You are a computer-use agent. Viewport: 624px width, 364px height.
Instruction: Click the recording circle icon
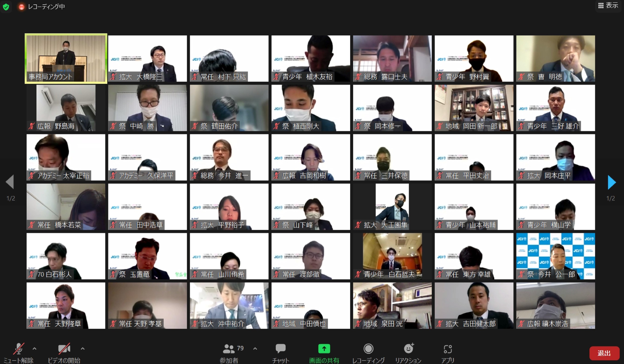click(368, 349)
